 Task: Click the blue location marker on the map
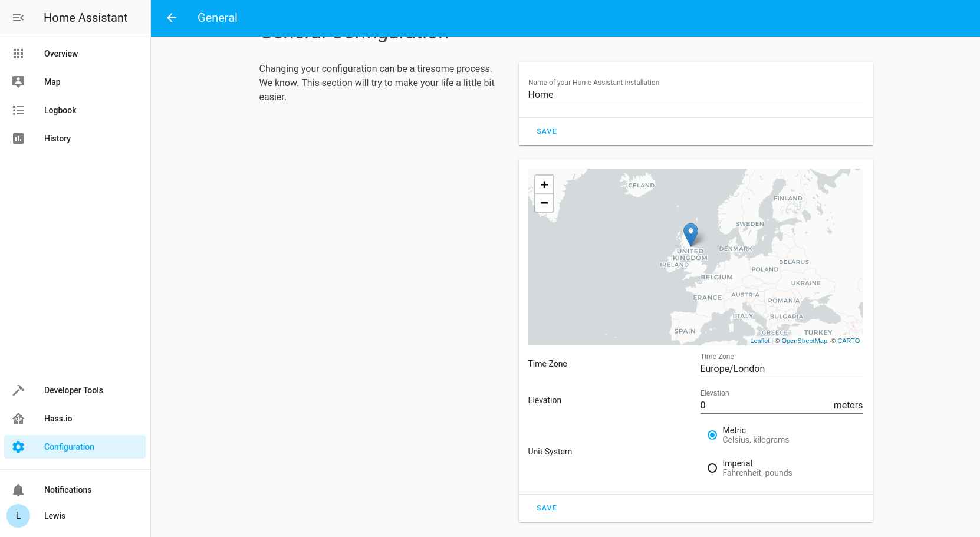(690, 234)
